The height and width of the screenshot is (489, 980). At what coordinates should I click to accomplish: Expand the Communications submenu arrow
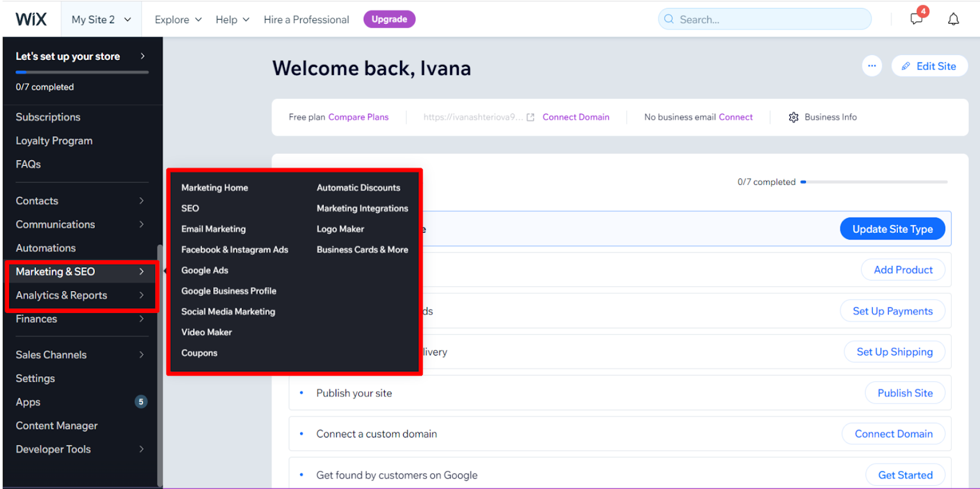141,224
